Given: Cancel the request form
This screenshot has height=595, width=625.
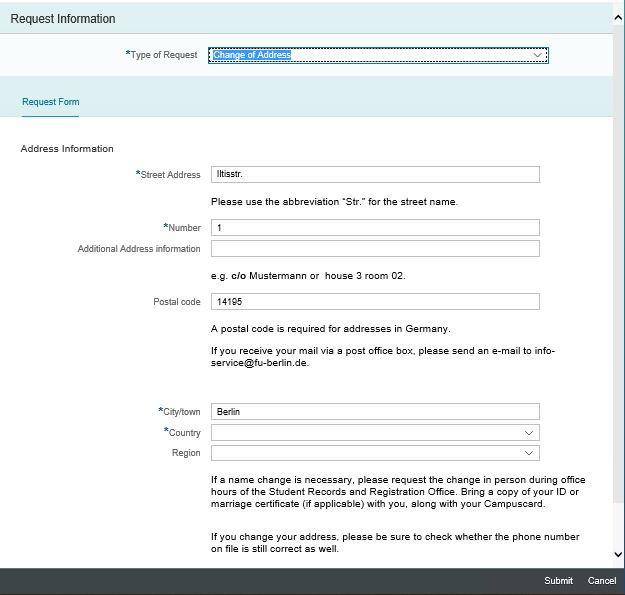Looking at the screenshot, I should (x=602, y=581).
